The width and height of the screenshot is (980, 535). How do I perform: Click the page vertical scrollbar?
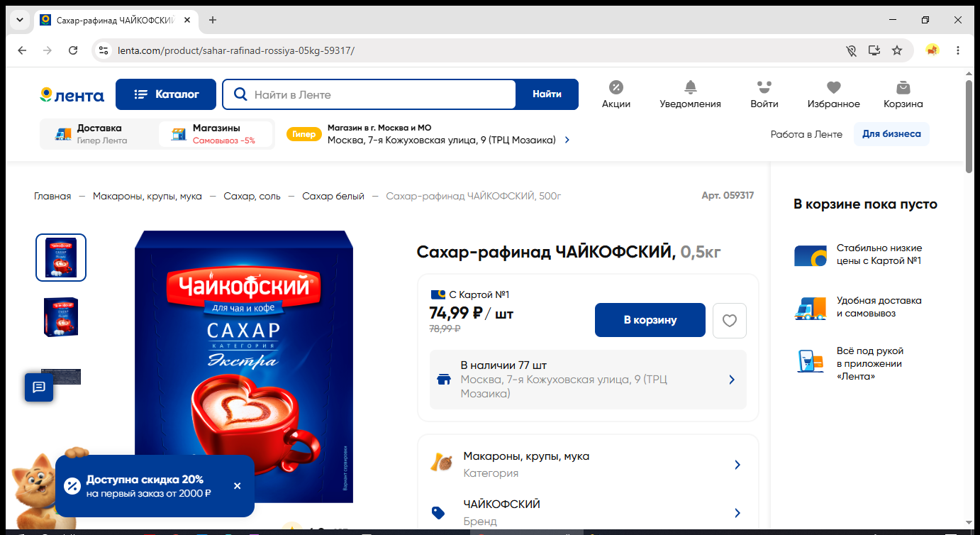click(x=969, y=128)
